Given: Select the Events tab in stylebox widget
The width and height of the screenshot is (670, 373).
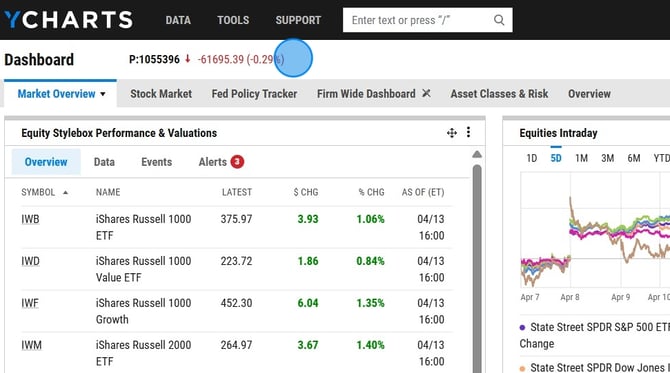Looking at the screenshot, I should 156,162.
